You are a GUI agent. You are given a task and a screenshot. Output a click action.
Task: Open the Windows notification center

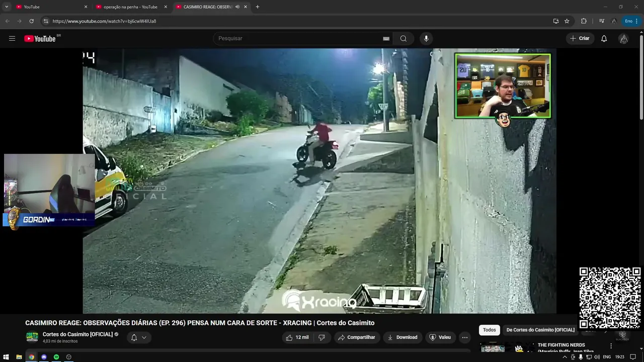(633, 357)
